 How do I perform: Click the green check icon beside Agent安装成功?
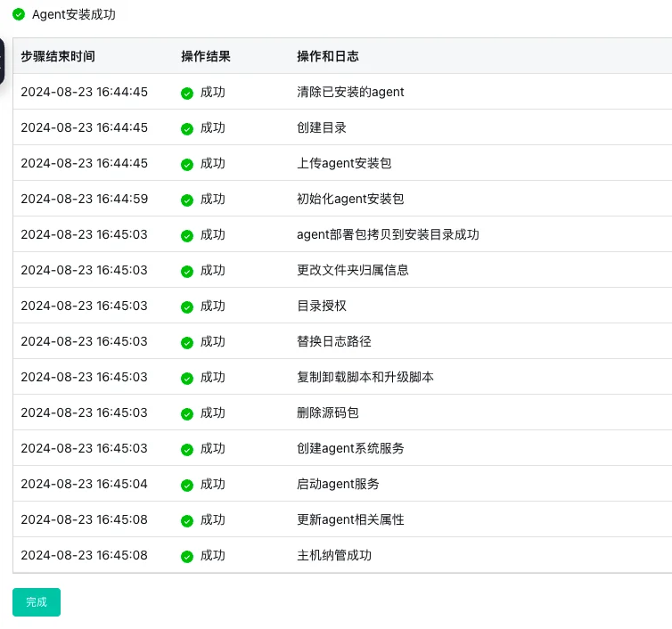click(19, 15)
